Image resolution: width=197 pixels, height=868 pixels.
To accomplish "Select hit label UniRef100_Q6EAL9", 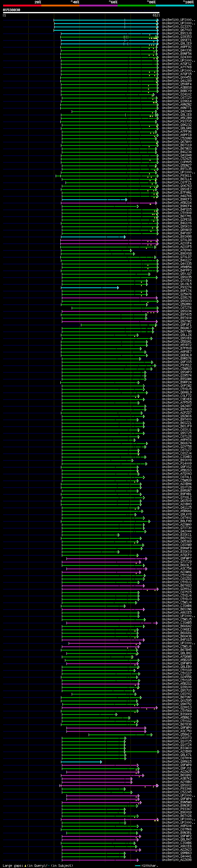I will click(177, 355).
